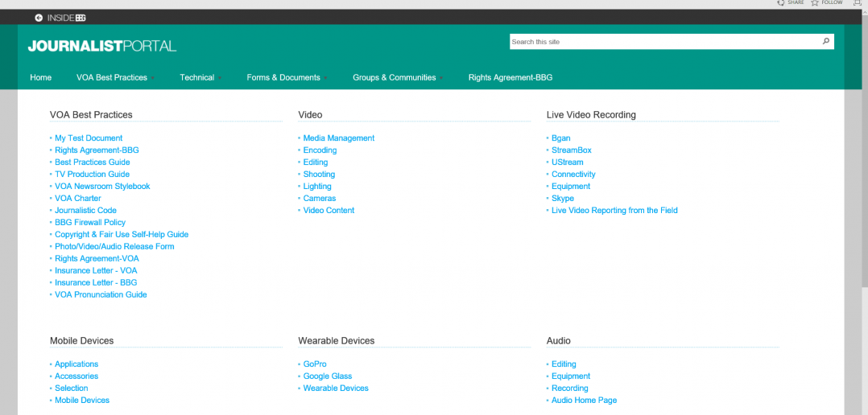Open the BBG Firewall Policy link
Image resolution: width=868 pixels, height=415 pixels.
click(90, 222)
